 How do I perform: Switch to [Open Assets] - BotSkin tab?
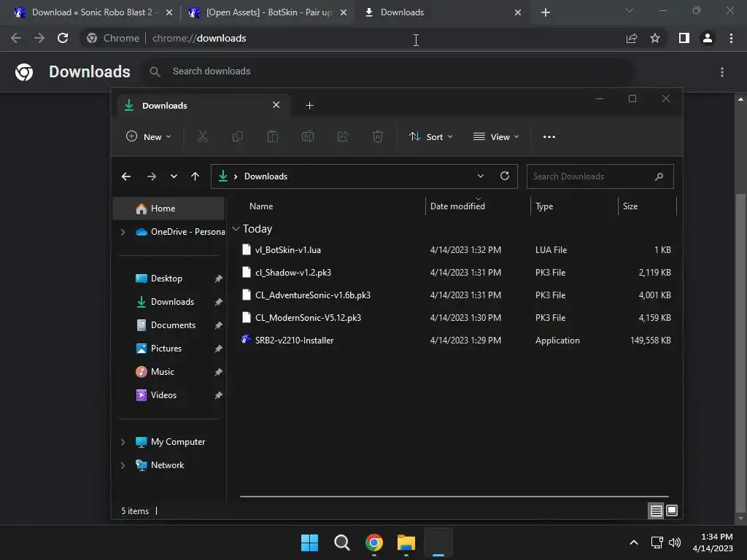coord(268,12)
